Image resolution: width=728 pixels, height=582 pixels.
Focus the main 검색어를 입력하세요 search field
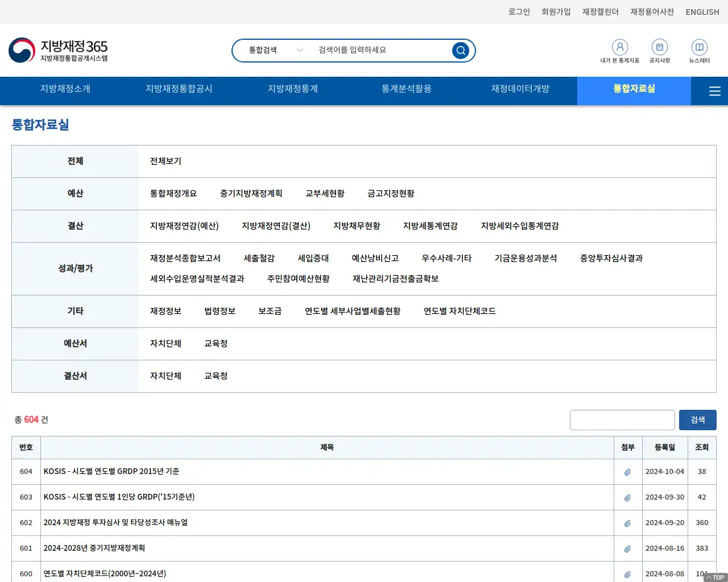click(381, 50)
